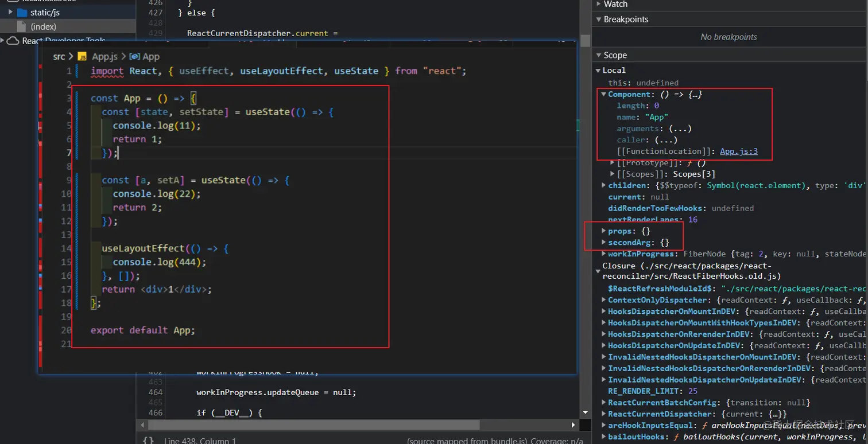Expand ContextOnlyDispatcher

(603, 300)
